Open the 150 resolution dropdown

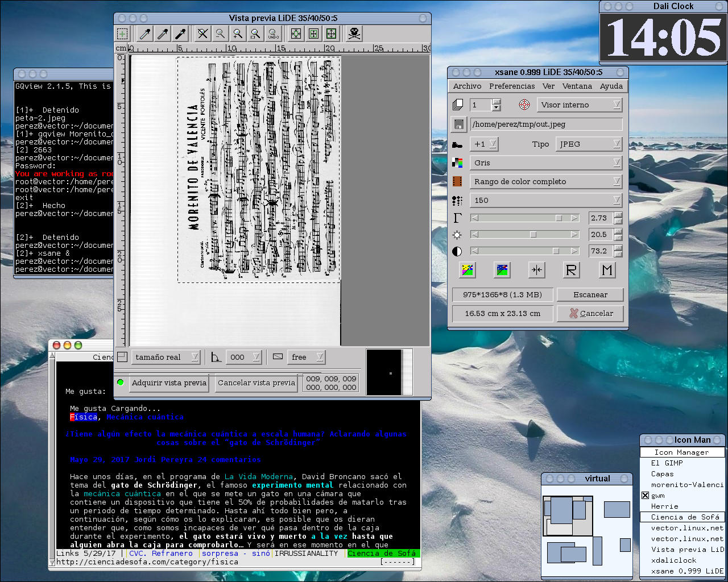pyautogui.click(x=546, y=200)
